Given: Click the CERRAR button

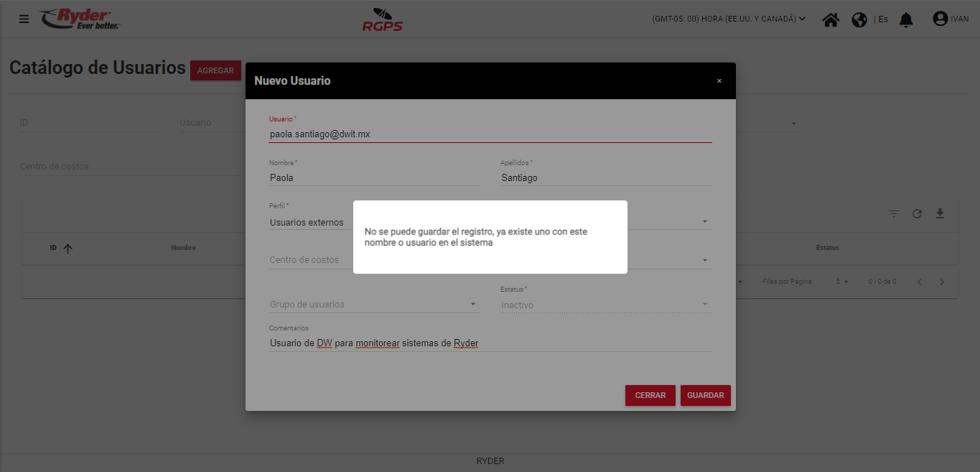Looking at the screenshot, I should tap(650, 395).
